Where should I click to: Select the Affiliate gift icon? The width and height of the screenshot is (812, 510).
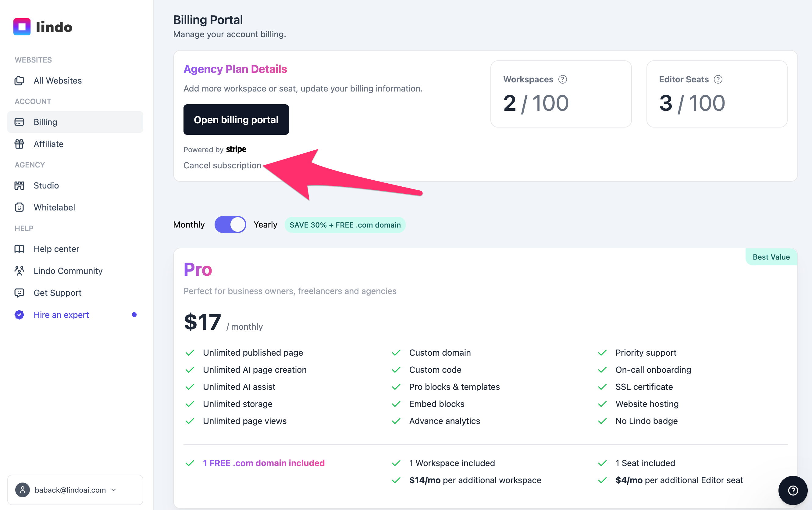(x=19, y=144)
